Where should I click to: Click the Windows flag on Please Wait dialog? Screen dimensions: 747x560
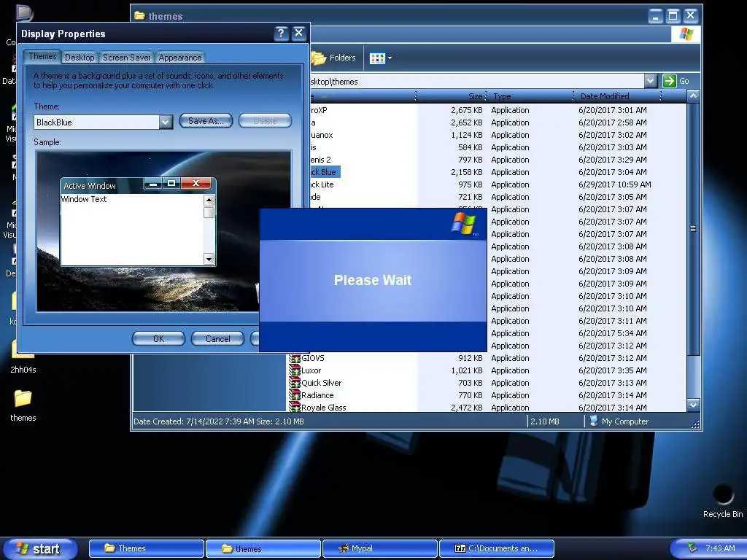click(463, 223)
